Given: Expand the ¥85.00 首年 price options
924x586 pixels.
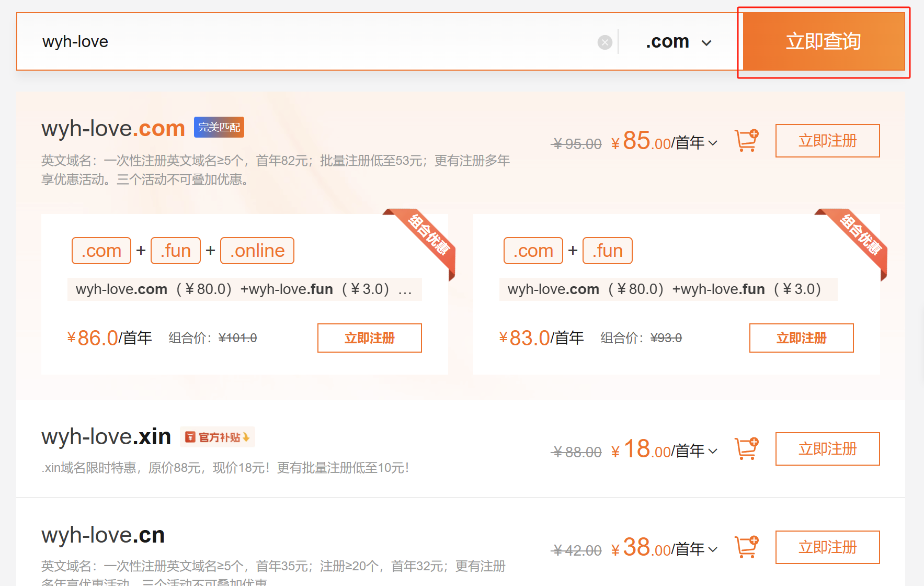Looking at the screenshot, I should [x=712, y=142].
